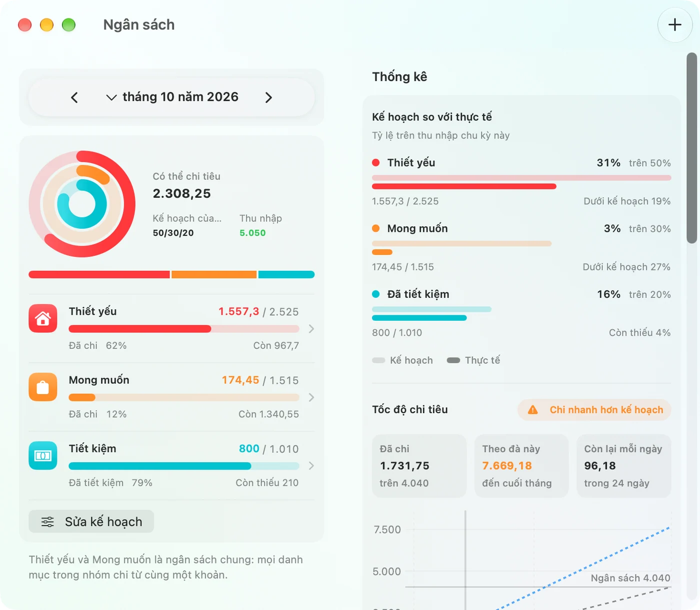Click the Kế hoạch legend swatch
Screen dimensions: 700x610
[x=378, y=360]
